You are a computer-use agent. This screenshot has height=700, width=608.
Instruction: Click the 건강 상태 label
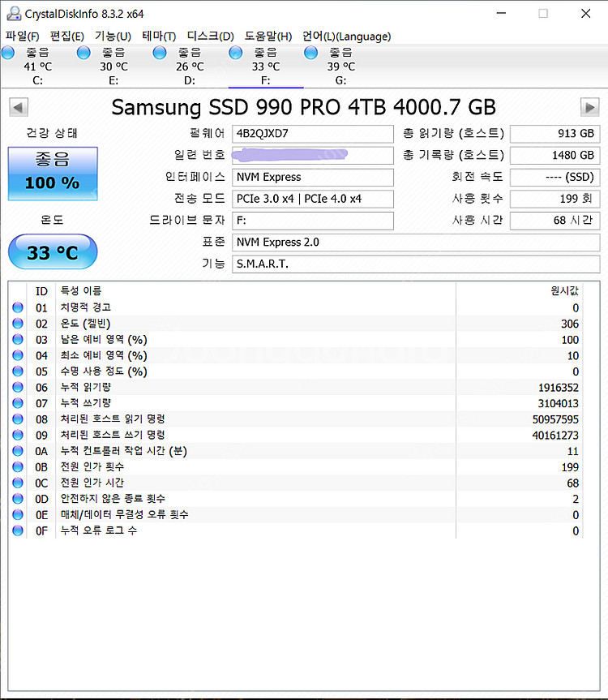click(52, 133)
